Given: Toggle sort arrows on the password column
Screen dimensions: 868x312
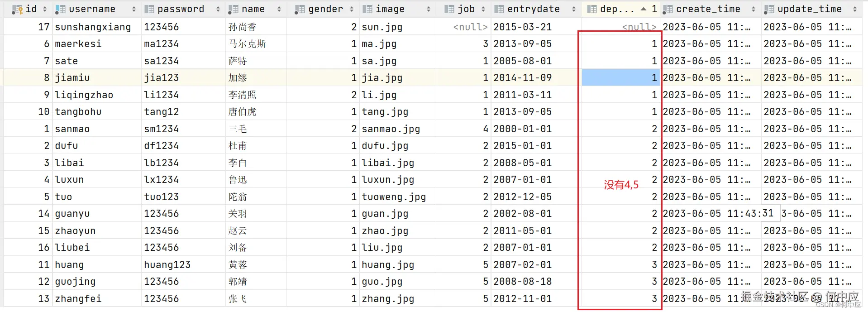Looking at the screenshot, I should [x=218, y=9].
